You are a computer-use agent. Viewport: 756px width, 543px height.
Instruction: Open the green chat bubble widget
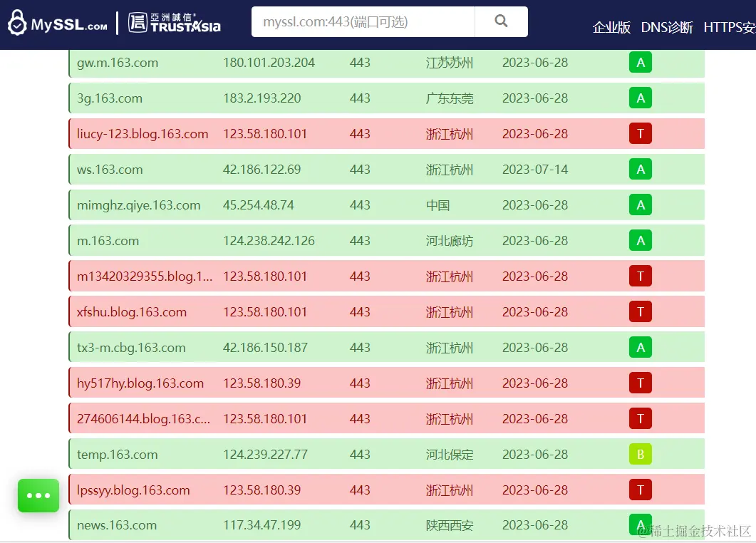pos(38,495)
